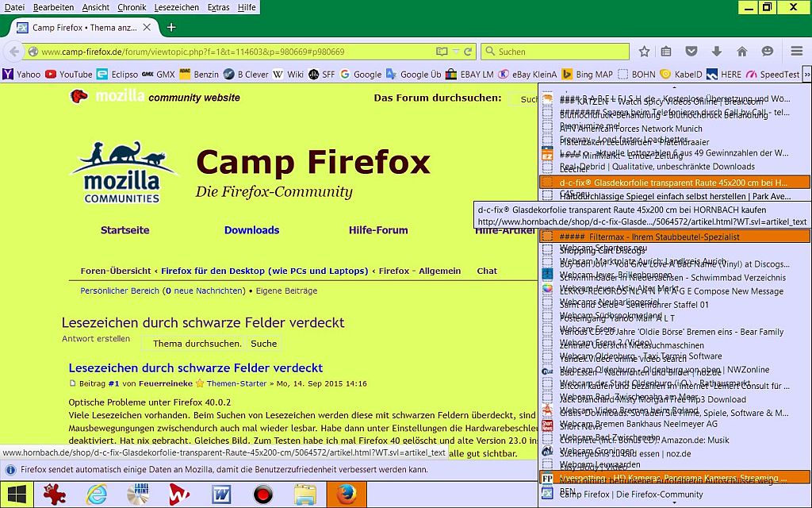The height and width of the screenshot is (508, 812).
Task: Open the Downloads arrow icon
Action: click(x=717, y=52)
